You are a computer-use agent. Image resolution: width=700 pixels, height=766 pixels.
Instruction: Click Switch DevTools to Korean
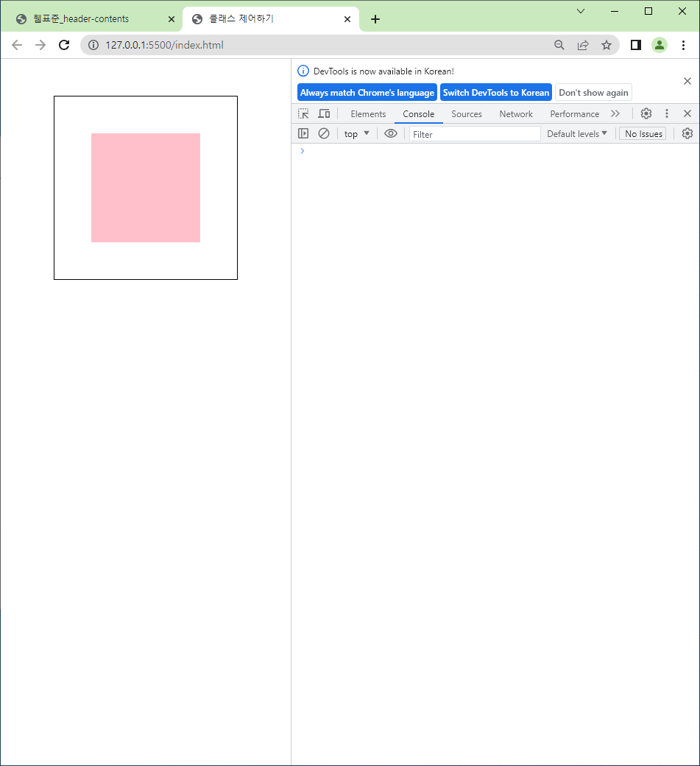pyautogui.click(x=496, y=92)
